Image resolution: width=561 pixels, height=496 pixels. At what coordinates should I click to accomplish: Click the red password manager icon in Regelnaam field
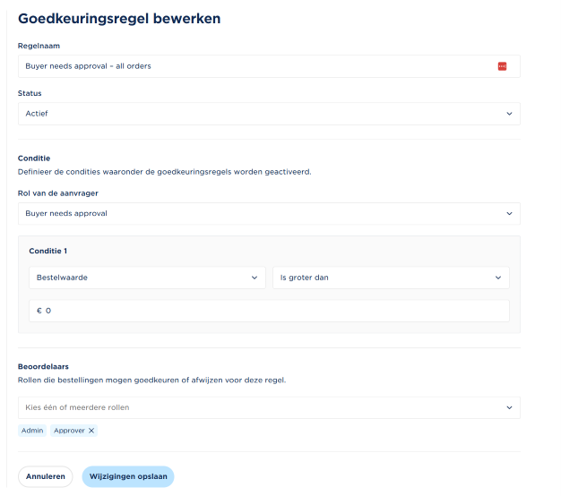point(502,66)
